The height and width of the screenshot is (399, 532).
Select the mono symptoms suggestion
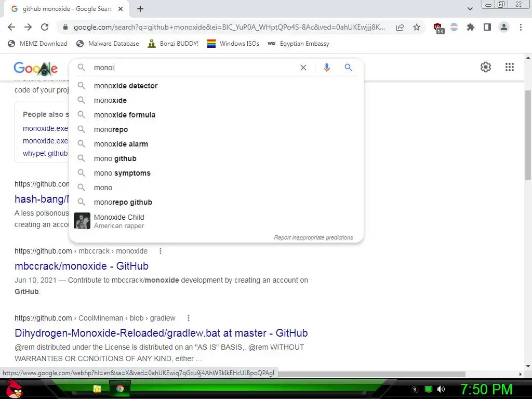[x=216, y=174]
